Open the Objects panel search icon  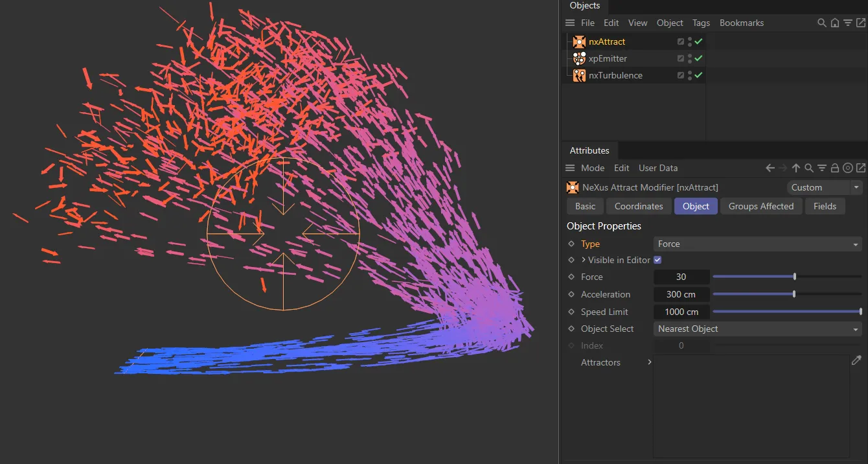[x=821, y=23]
